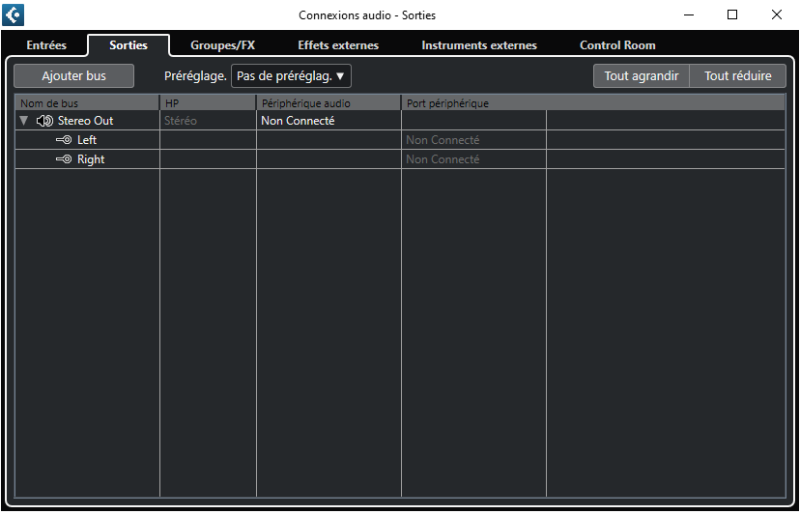Click the Stéréo cell in the HP column
800x512 pixels.
181,121
